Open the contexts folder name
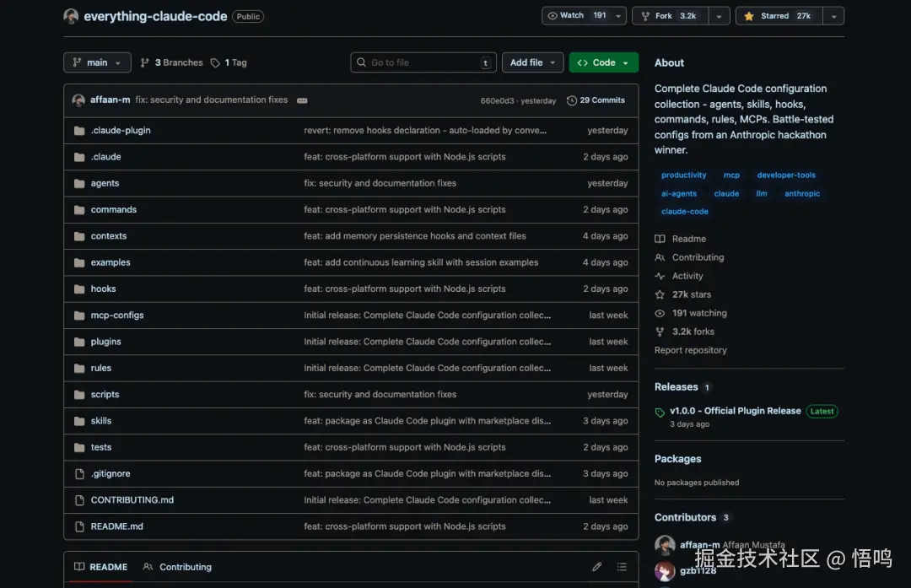The image size is (911, 588). click(108, 236)
